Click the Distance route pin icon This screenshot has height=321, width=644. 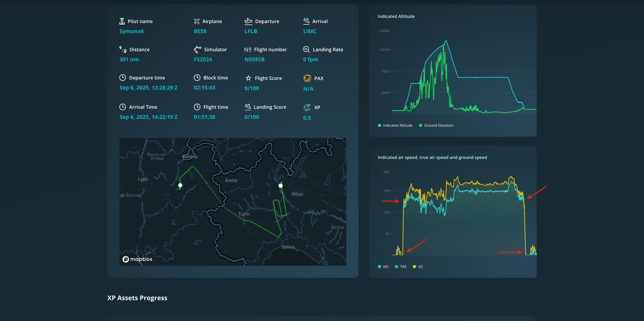pyautogui.click(x=123, y=50)
